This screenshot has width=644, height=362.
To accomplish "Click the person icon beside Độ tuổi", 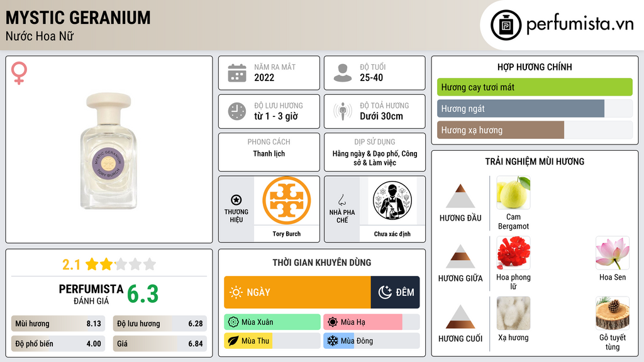I will (x=343, y=73).
